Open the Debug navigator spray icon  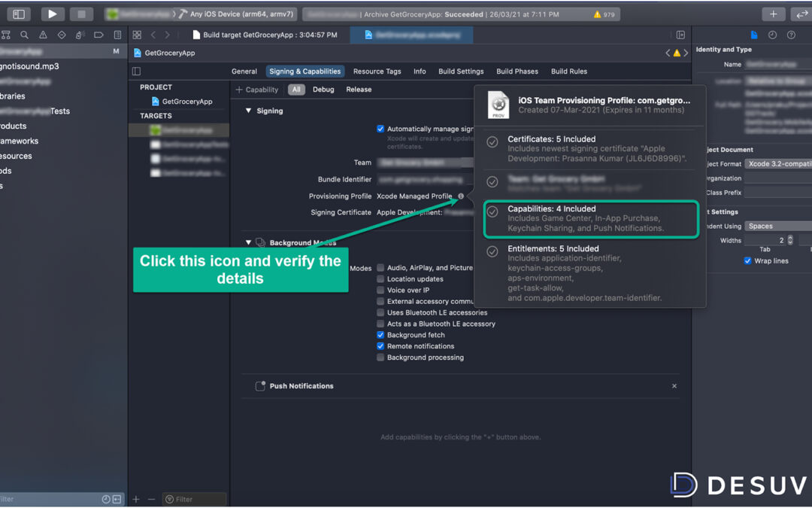[80, 35]
